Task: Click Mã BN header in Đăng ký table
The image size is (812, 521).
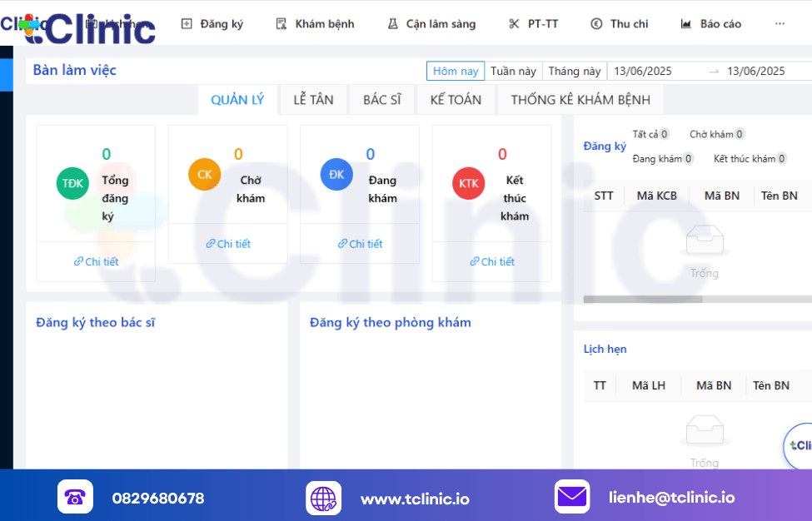Action: 722,196
